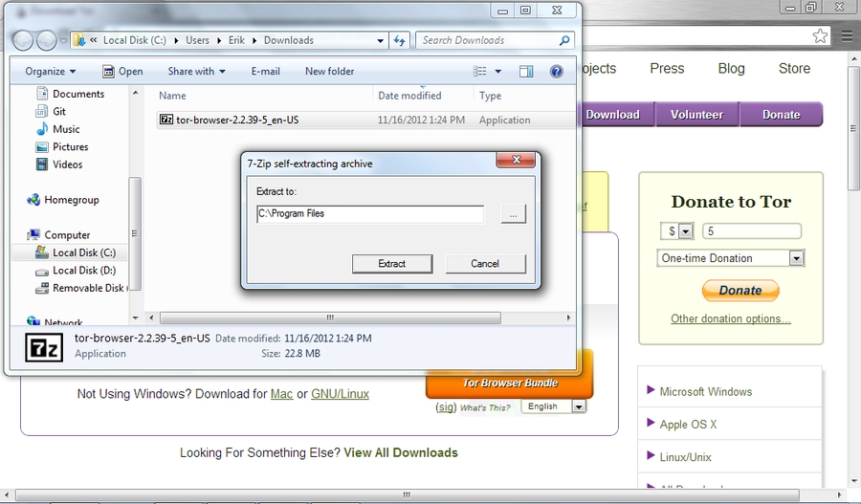861x504 pixels.
Task: Click the Extract to path field
Action: click(x=369, y=214)
